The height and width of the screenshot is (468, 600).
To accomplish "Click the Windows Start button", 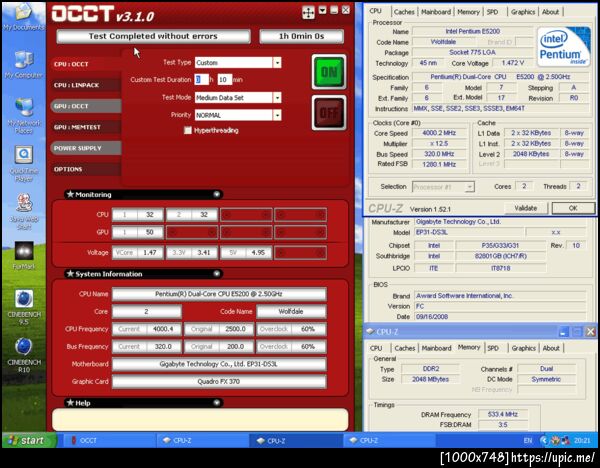I will pyautogui.click(x=29, y=440).
